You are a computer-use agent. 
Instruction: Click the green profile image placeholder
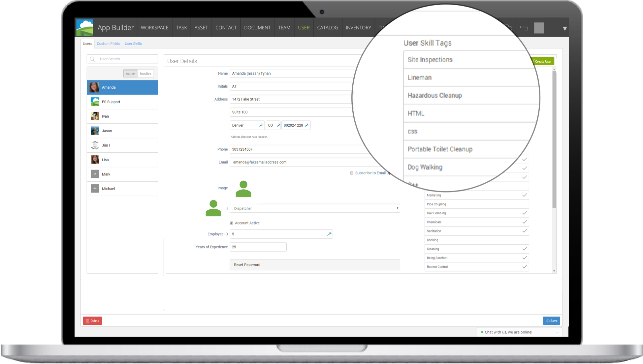tap(243, 189)
